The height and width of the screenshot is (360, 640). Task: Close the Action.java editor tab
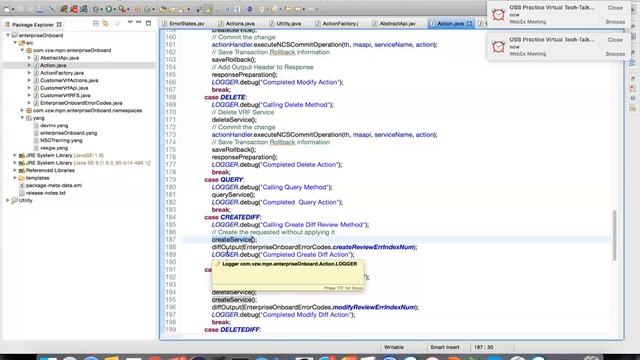469,24
